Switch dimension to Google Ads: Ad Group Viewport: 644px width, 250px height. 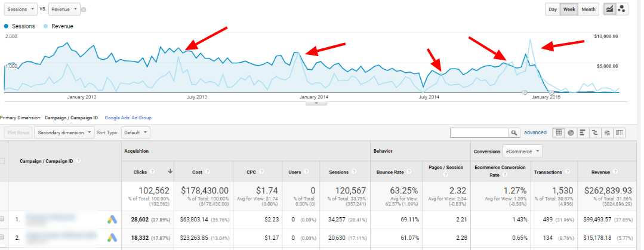pos(128,118)
